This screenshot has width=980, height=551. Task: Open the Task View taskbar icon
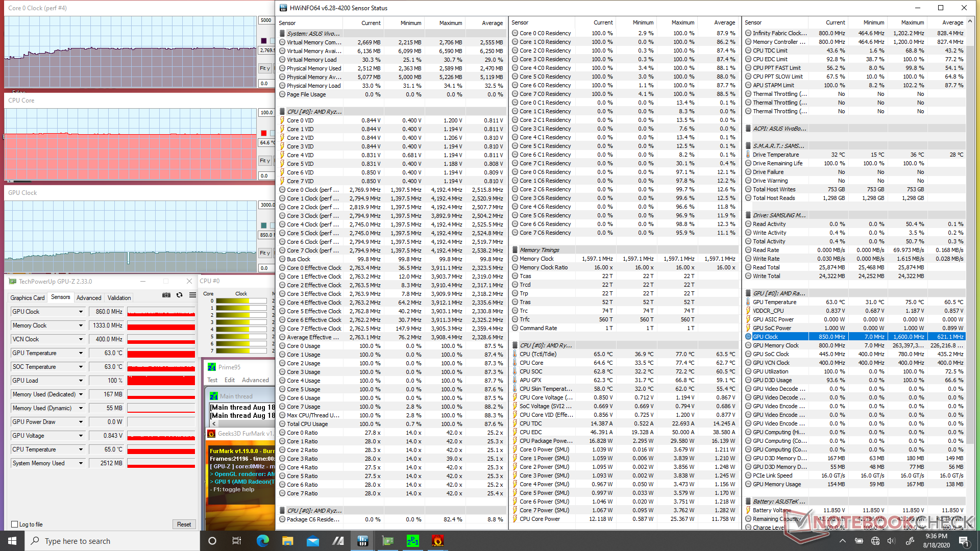(236, 541)
